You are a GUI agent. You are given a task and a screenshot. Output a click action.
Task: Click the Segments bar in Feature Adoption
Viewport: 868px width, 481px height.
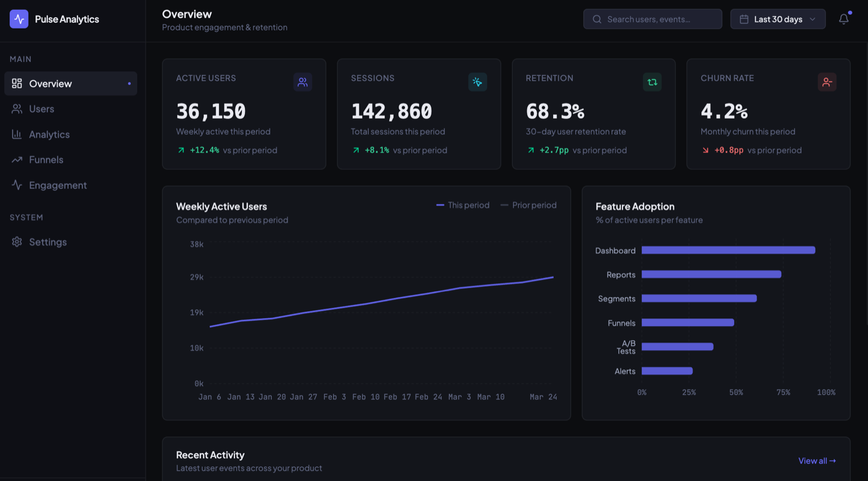(699, 298)
